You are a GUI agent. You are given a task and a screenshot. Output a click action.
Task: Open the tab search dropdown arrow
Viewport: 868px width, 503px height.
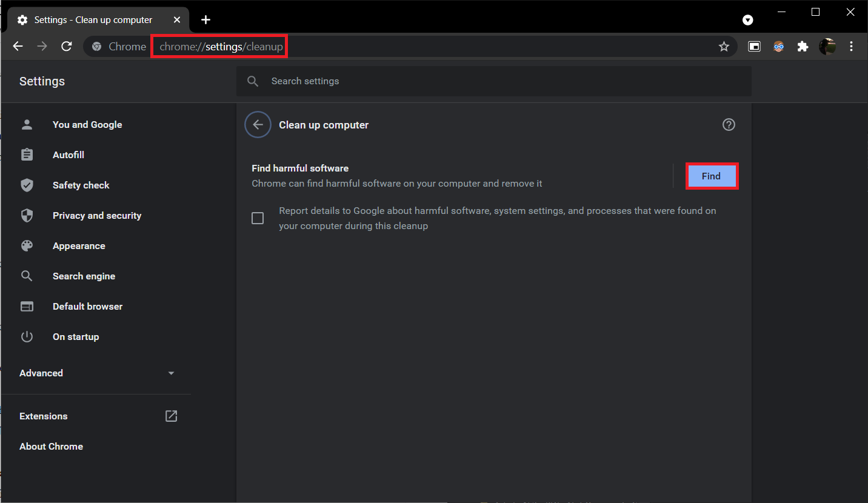point(748,20)
